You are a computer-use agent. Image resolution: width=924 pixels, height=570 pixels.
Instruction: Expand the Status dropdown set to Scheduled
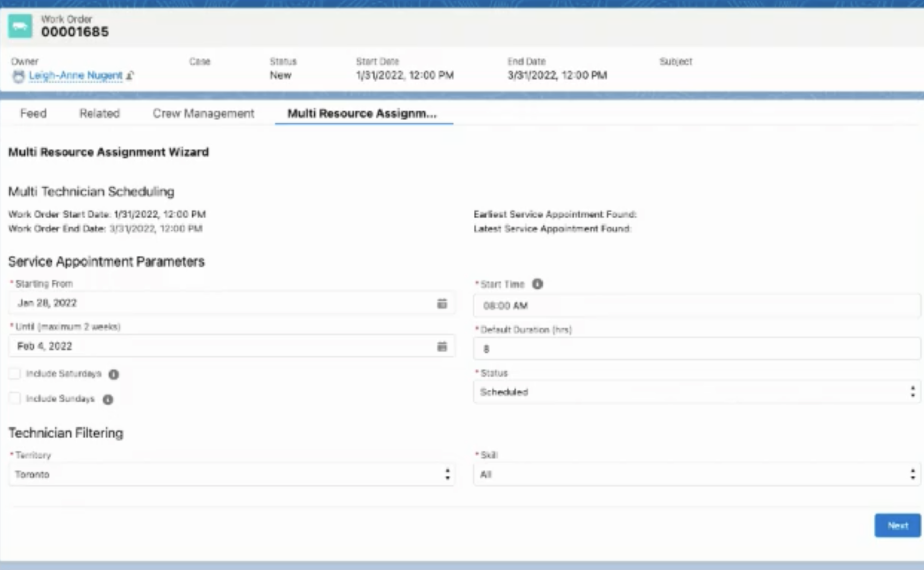(x=696, y=392)
